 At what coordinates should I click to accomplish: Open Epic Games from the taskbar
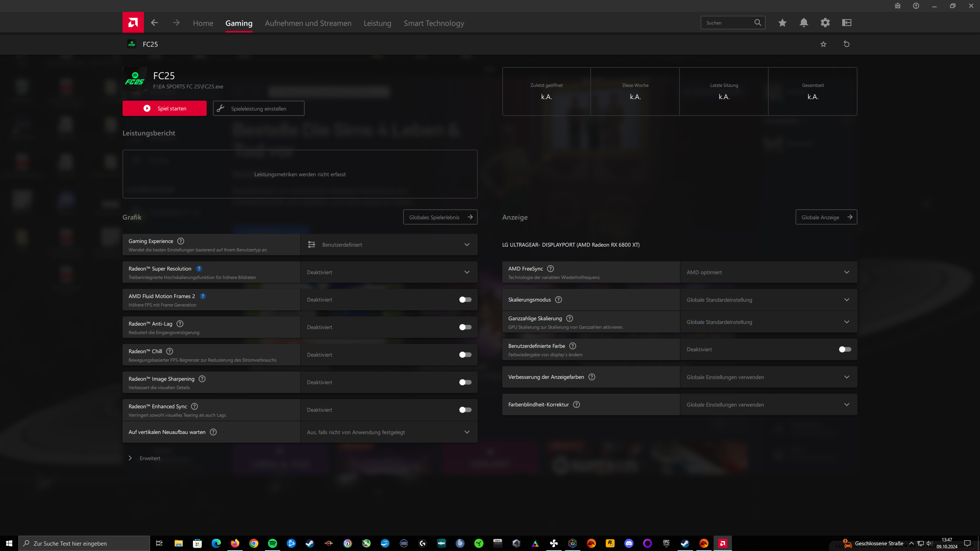(x=666, y=543)
